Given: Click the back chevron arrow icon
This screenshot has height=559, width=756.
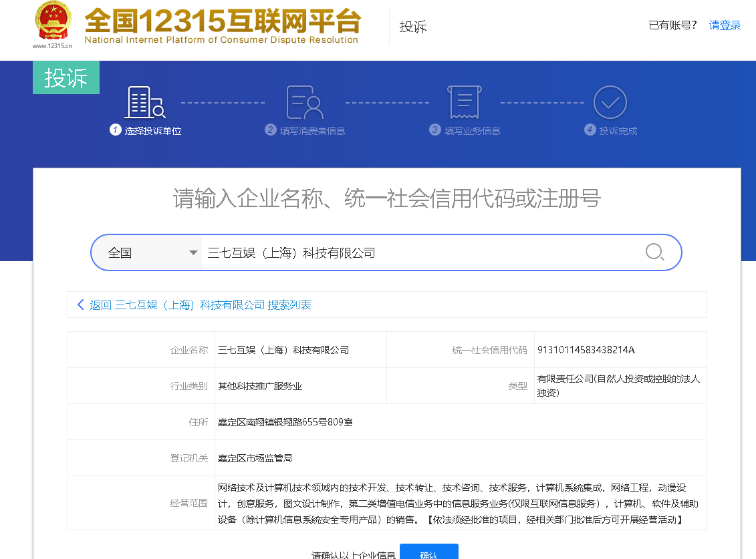Looking at the screenshot, I should [x=80, y=305].
